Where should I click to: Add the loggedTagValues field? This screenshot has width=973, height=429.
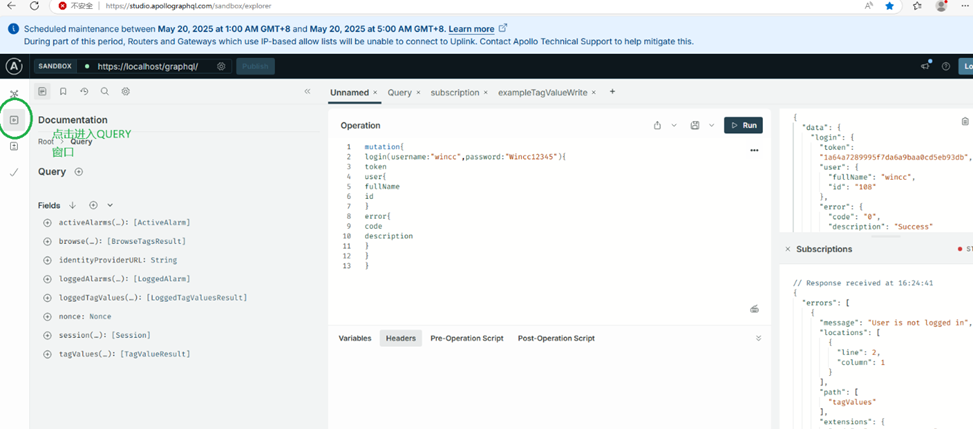(x=47, y=298)
